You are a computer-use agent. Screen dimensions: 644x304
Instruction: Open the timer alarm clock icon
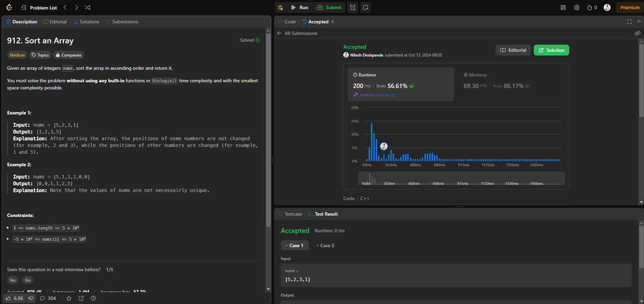click(353, 8)
